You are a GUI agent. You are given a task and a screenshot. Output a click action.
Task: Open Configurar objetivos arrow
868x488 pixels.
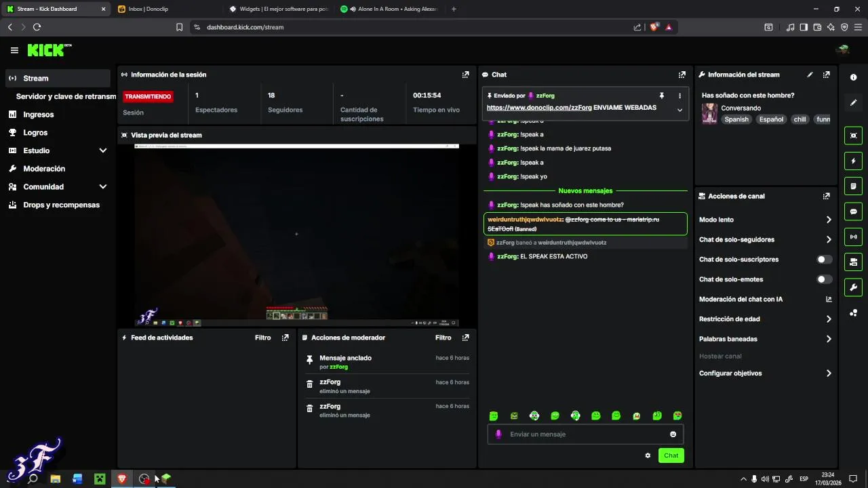pyautogui.click(x=829, y=373)
